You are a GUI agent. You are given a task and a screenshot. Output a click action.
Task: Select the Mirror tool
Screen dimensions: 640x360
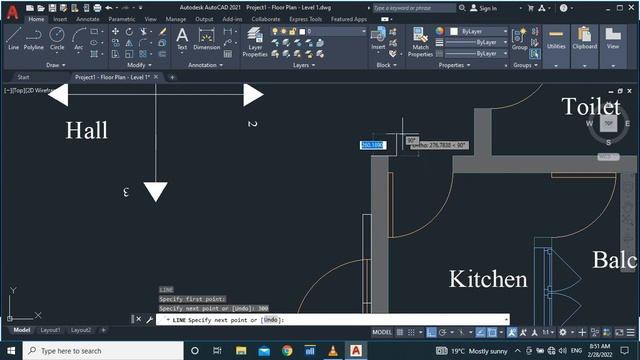(x=129, y=43)
